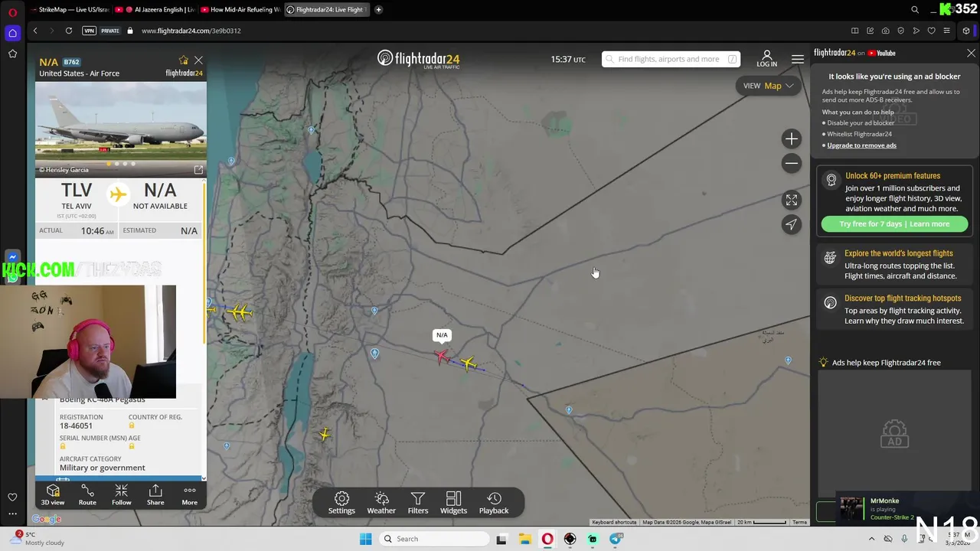
Task: Open the Weather layer options
Action: click(x=381, y=503)
